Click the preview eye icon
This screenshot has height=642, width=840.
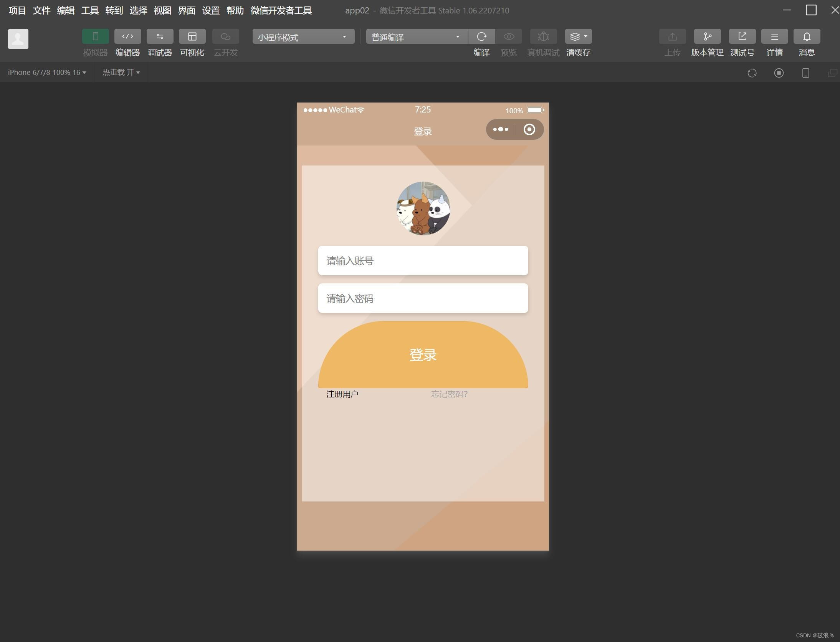point(509,36)
